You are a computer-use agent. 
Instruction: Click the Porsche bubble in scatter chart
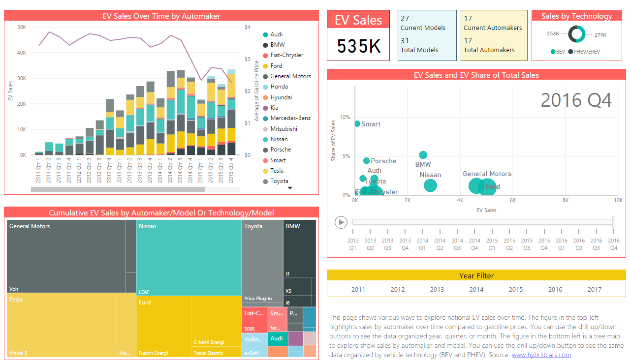point(366,161)
